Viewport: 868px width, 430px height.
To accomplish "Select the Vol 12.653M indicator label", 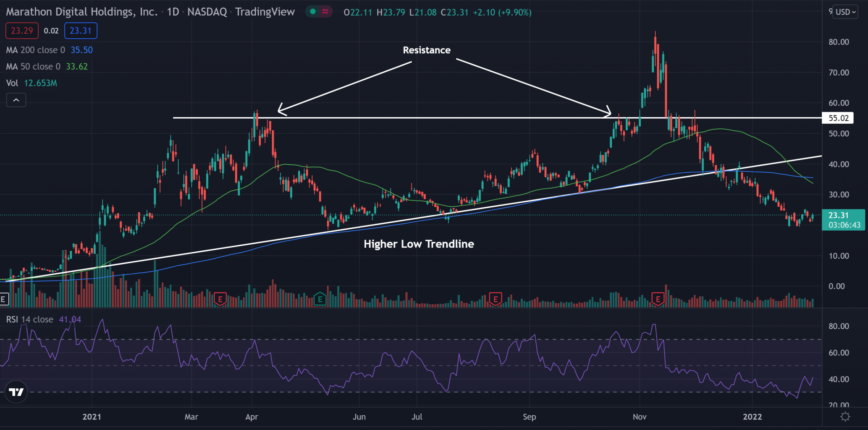I will coord(31,83).
